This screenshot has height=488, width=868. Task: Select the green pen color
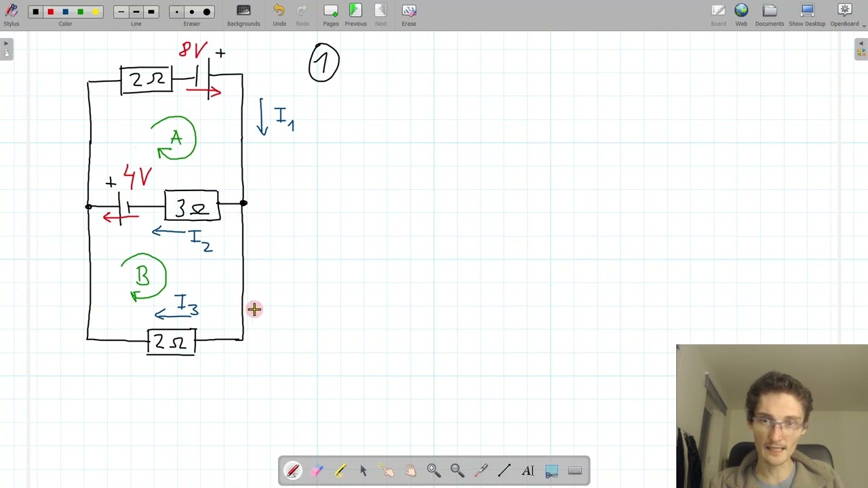coord(81,12)
